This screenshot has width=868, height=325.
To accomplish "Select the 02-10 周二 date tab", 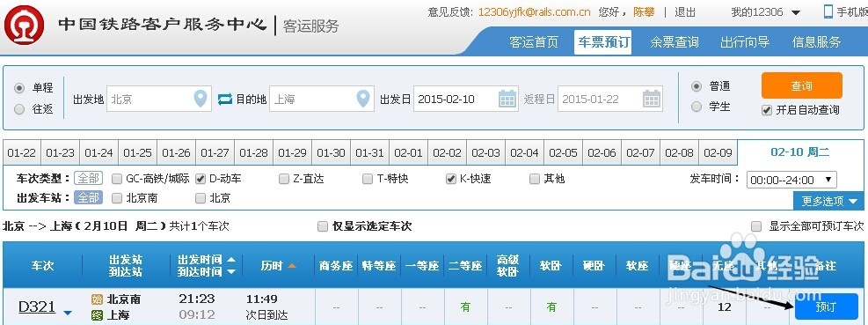I will 800,152.
